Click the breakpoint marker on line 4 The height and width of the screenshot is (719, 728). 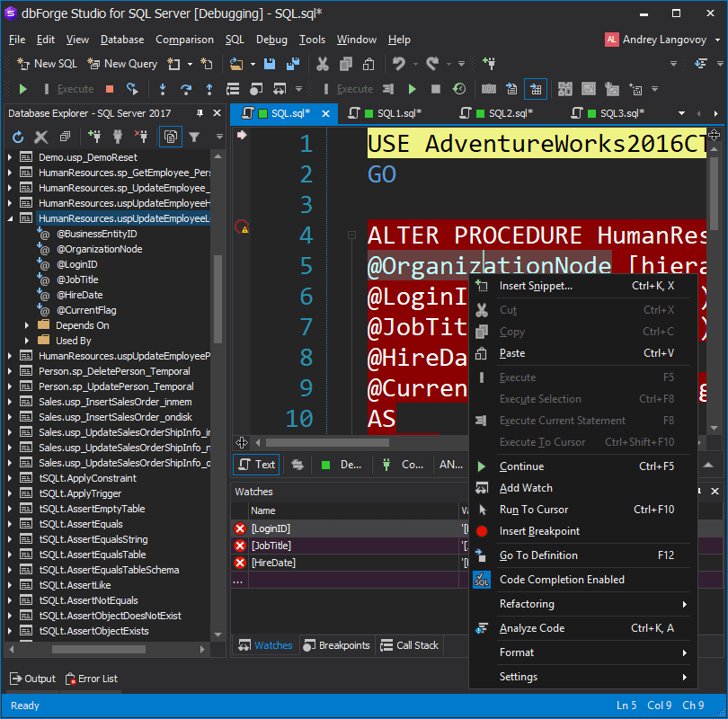tap(242, 227)
